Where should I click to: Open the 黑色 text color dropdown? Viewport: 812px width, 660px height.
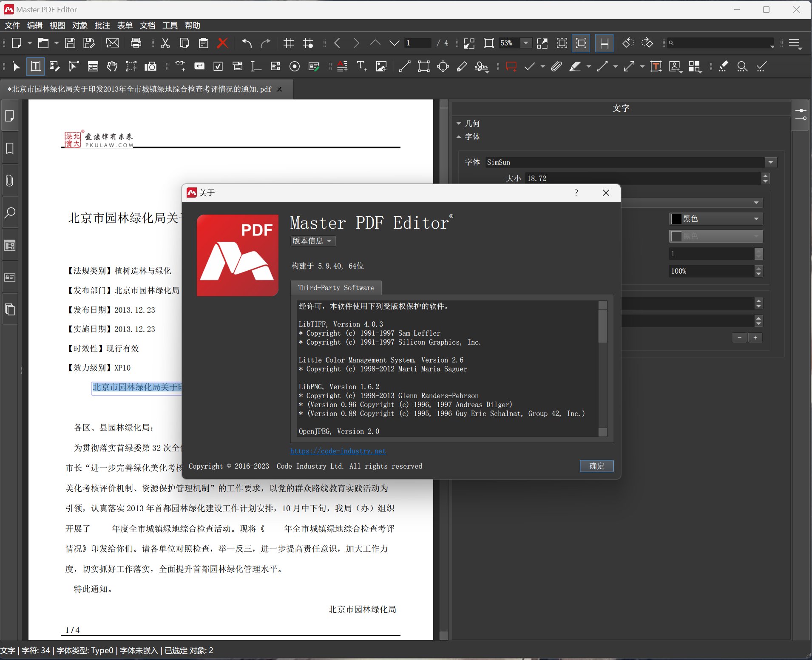click(x=716, y=219)
